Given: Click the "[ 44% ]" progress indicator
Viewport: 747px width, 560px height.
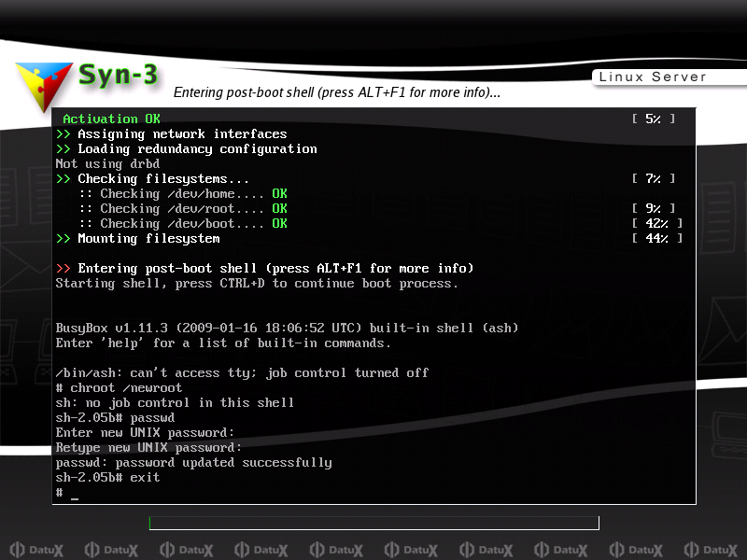Looking at the screenshot, I should click(x=657, y=238).
